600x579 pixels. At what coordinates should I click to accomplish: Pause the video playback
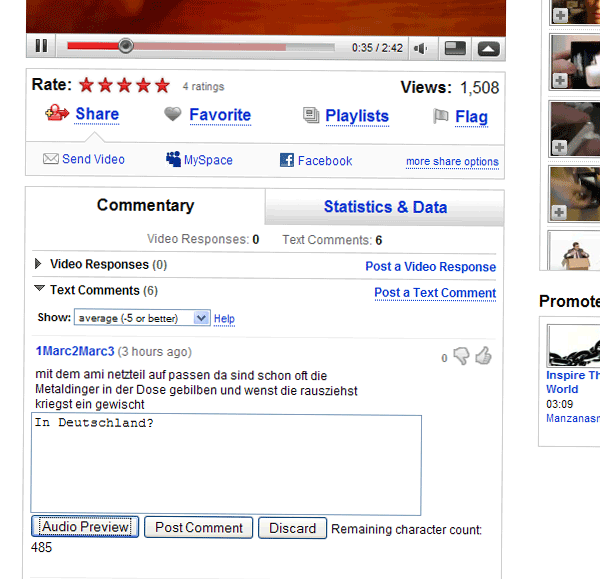tap(41, 46)
